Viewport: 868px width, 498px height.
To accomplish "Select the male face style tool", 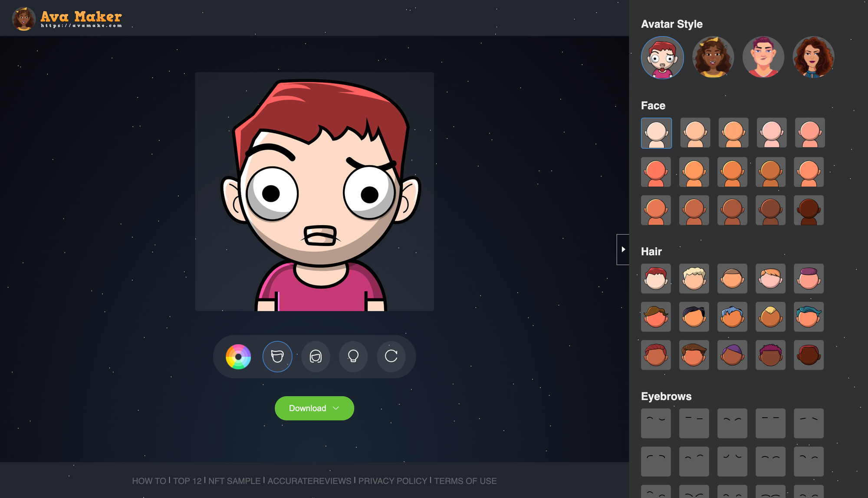I will point(278,357).
